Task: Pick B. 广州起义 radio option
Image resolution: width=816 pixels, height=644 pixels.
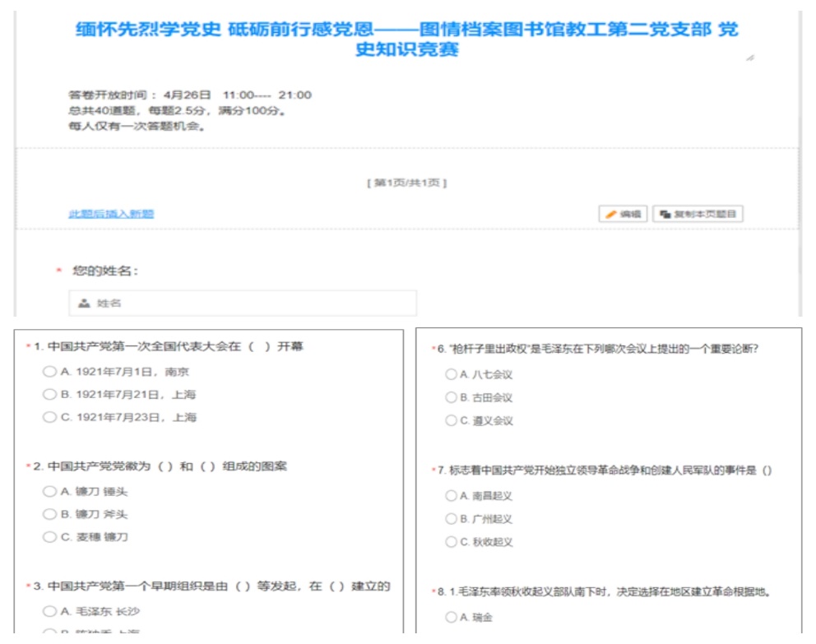Action: pyautogui.click(x=451, y=519)
